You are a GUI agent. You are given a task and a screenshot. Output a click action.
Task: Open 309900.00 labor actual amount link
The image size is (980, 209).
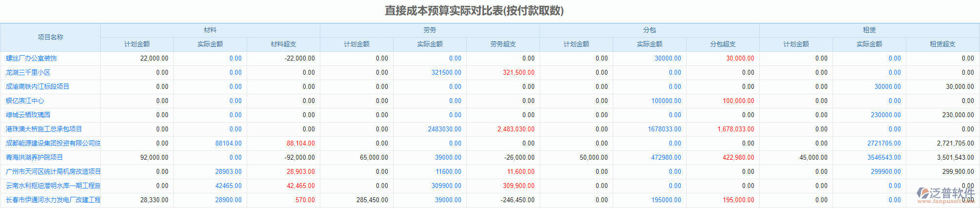(x=446, y=186)
